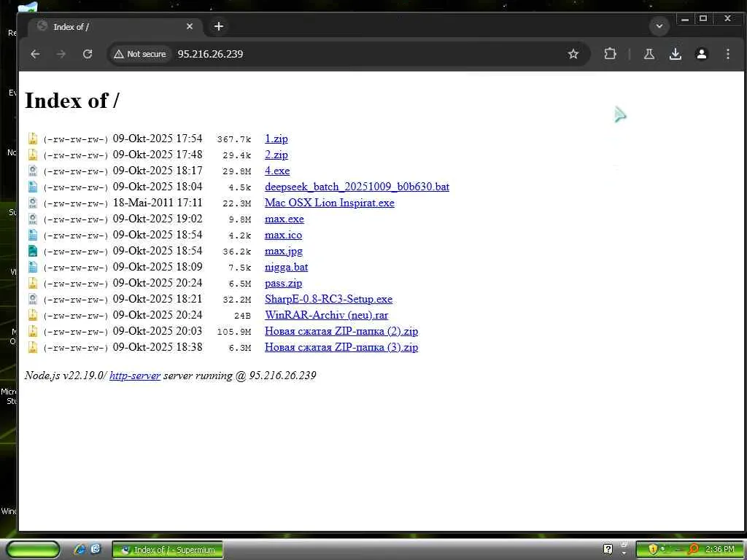Open a new tab with the plus button
Image resolution: width=747 pixels, height=560 pixels.
pyautogui.click(x=219, y=27)
